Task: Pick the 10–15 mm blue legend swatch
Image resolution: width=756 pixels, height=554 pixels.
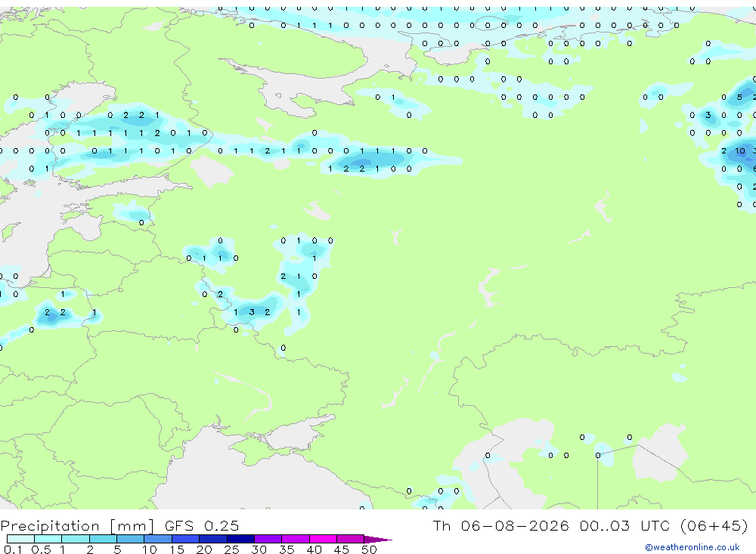Action: (x=158, y=539)
